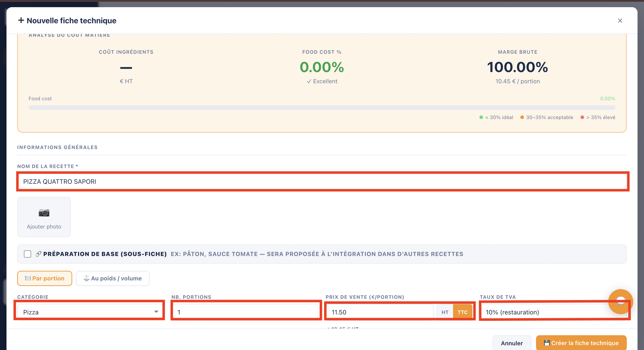Open the Taux de TVA dropdown

553,312
